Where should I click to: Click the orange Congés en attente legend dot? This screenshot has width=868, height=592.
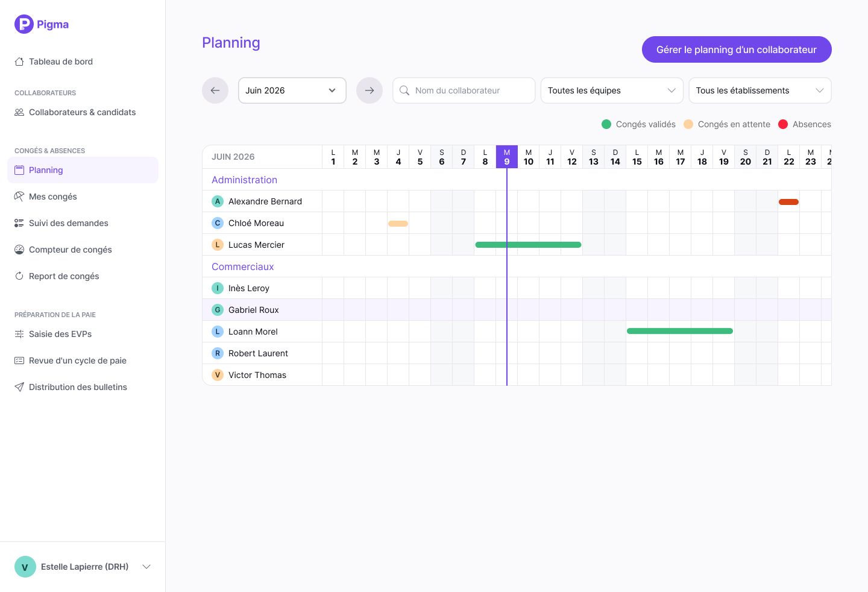coord(688,124)
